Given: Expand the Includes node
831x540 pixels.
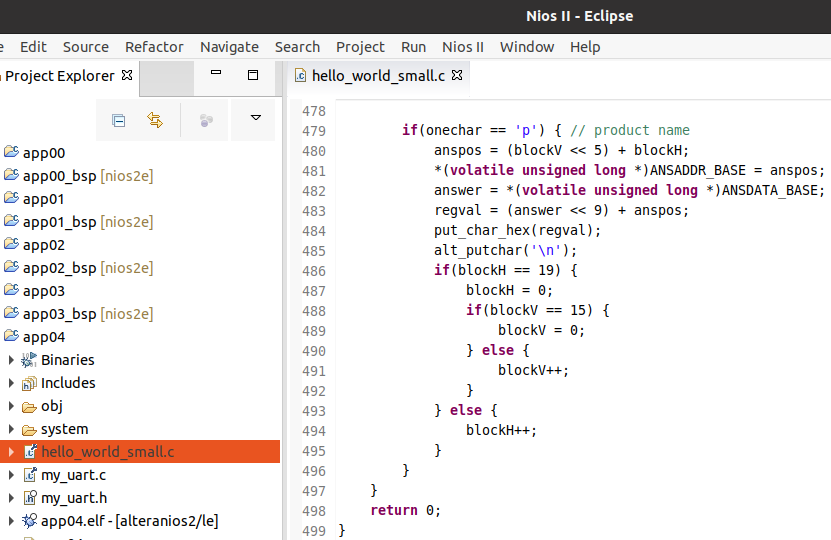Looking at the screenshot, I should [11, 383].
